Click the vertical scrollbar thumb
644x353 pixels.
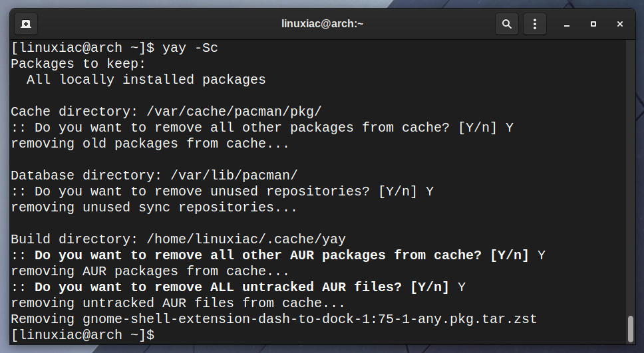tap(631, 329)
